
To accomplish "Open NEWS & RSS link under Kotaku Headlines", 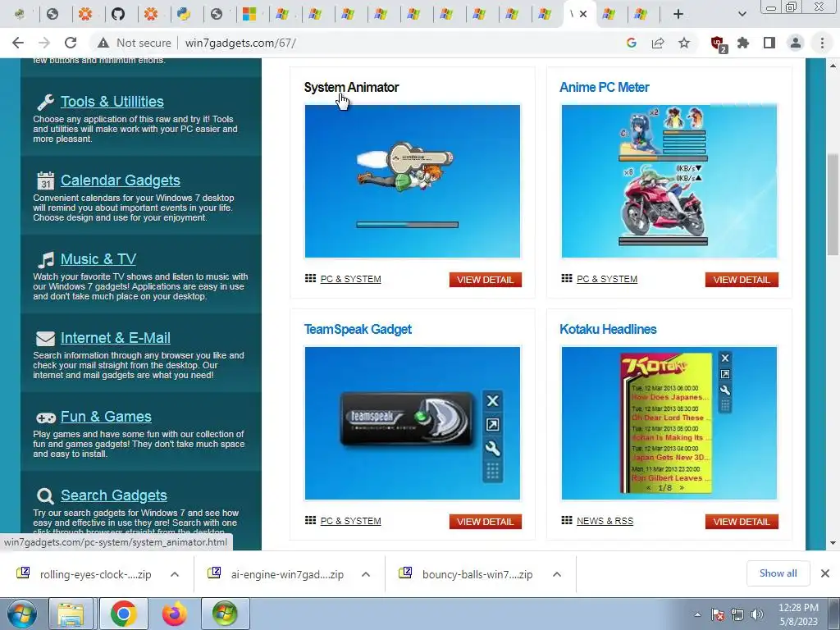I will tap(605, 521).
